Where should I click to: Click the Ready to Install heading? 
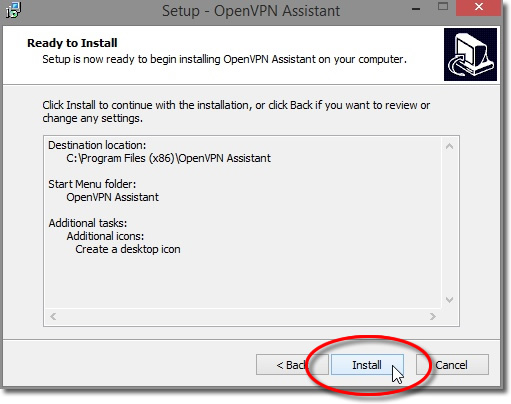click(x=72, y=43)
